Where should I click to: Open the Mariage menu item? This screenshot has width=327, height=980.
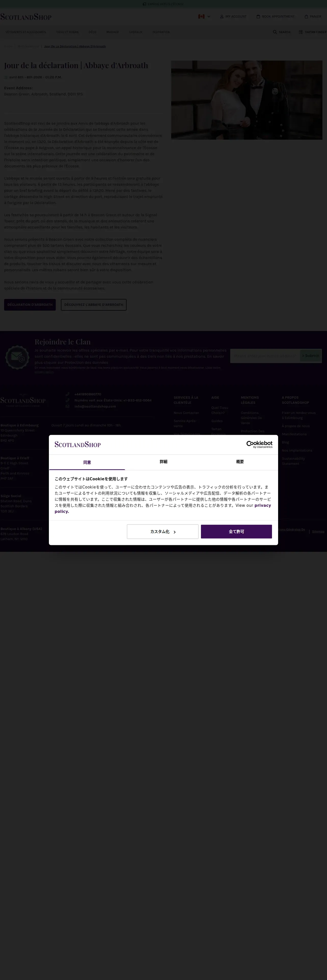112,32
